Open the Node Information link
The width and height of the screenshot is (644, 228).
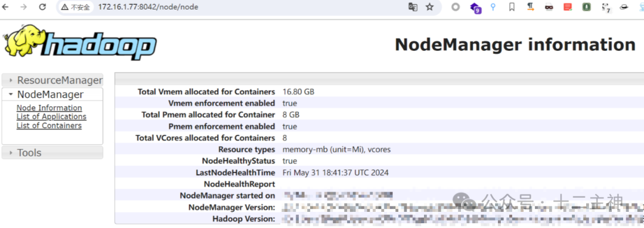click(49, 108)
